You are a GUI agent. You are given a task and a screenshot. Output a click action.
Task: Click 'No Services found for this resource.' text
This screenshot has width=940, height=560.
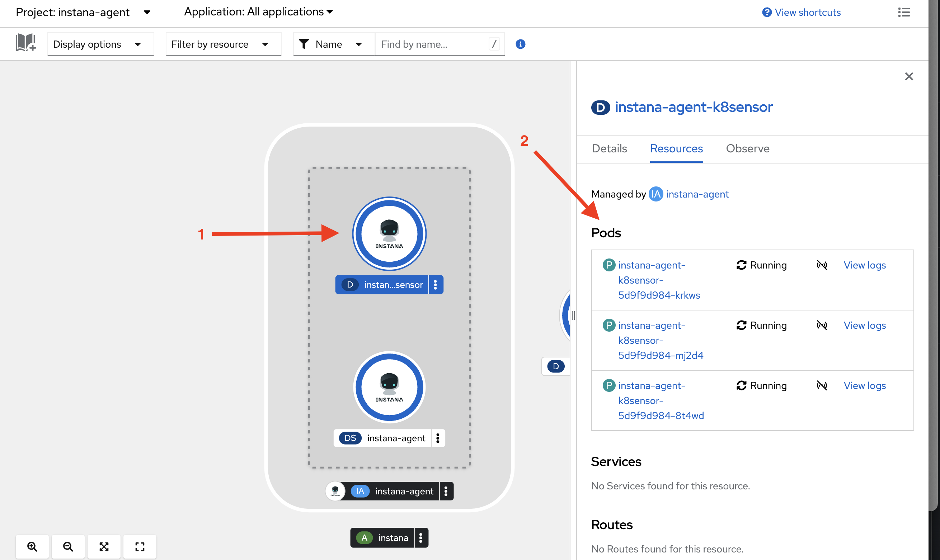(671, 486)
